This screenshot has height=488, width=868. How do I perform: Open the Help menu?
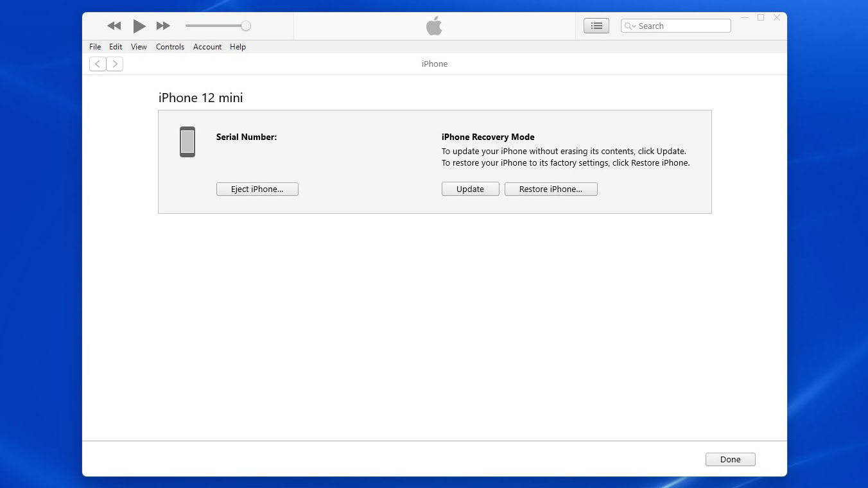click(238, 47)
